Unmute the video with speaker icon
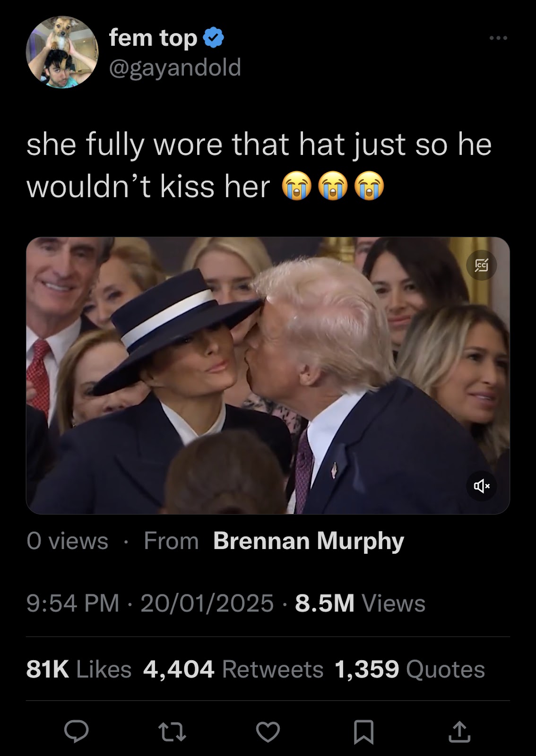Image resolution: width=536 pixels, height=756 pixels. (481, 486)
